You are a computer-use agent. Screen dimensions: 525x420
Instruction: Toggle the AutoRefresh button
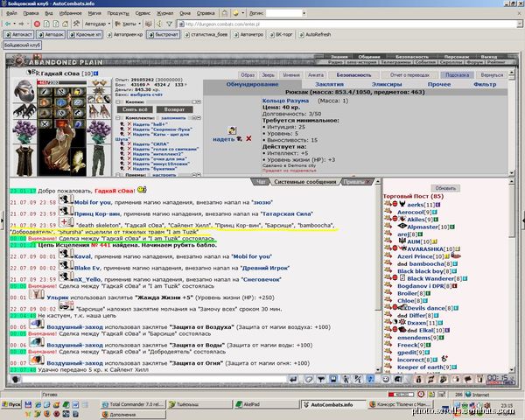tap(315, 34)
